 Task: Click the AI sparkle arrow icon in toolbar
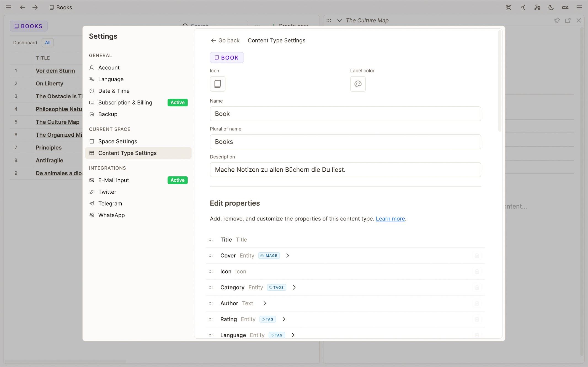(523, 7)
